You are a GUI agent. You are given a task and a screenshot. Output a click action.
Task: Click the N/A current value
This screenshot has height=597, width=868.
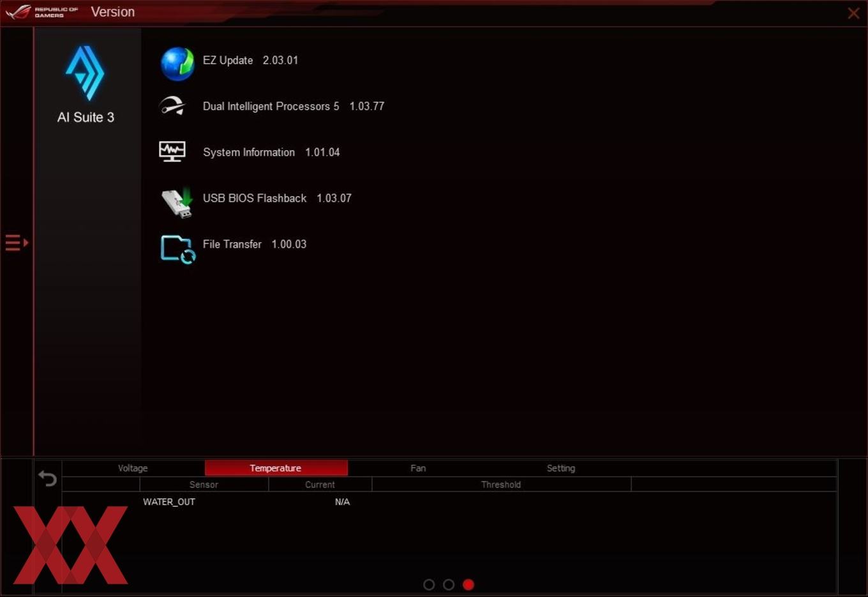(342, 502)
